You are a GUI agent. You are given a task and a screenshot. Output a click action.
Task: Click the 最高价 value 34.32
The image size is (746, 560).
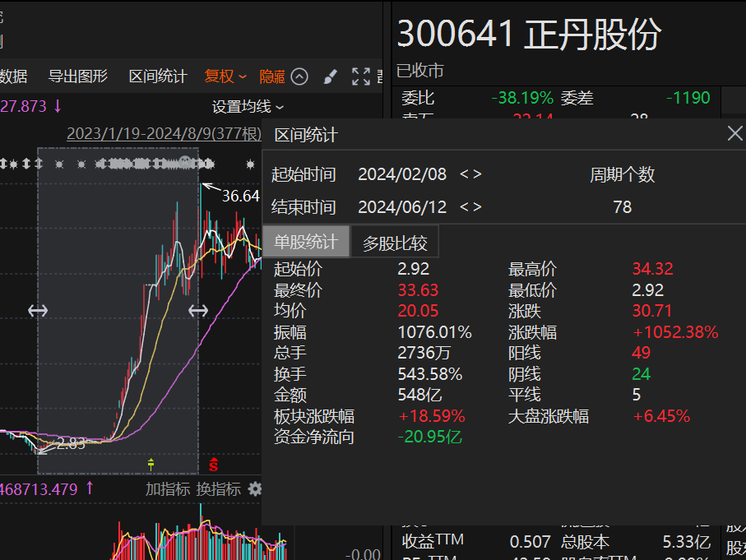click(652, 269)
